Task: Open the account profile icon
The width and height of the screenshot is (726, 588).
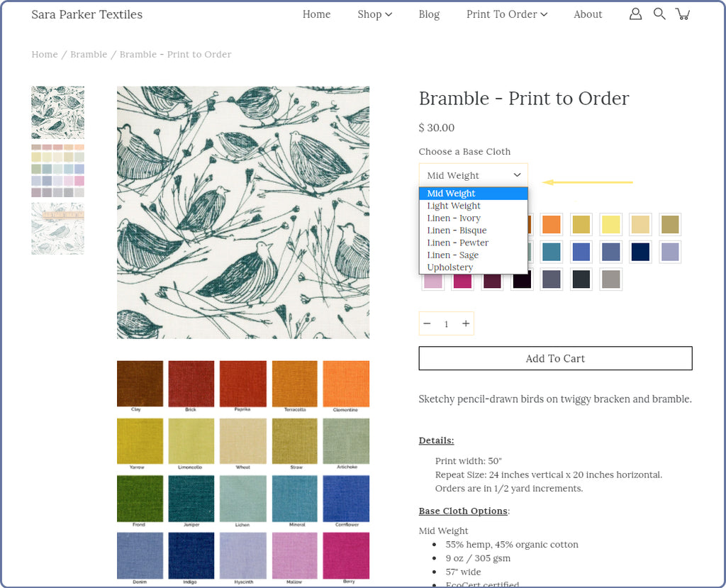Action: coord(635,14)
